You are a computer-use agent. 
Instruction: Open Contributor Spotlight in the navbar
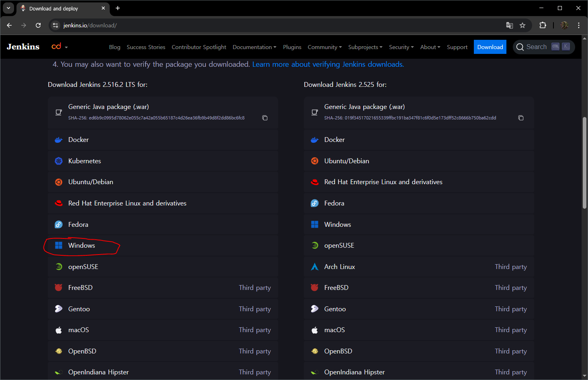pyautogui.click(x=199, y=47)
